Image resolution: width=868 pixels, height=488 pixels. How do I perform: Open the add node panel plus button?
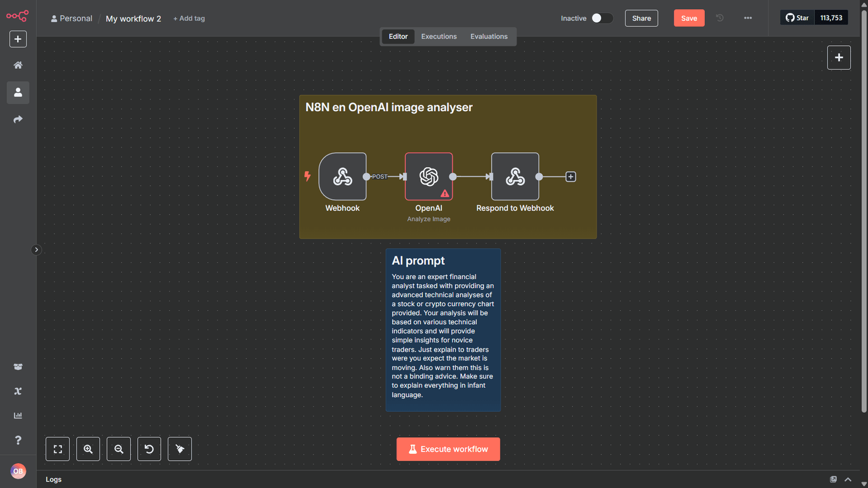(x=839, y=57)
